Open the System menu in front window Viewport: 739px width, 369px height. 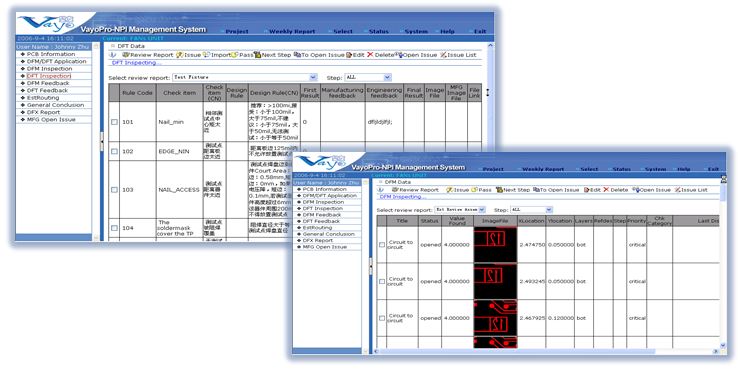[x=656, y=169]
